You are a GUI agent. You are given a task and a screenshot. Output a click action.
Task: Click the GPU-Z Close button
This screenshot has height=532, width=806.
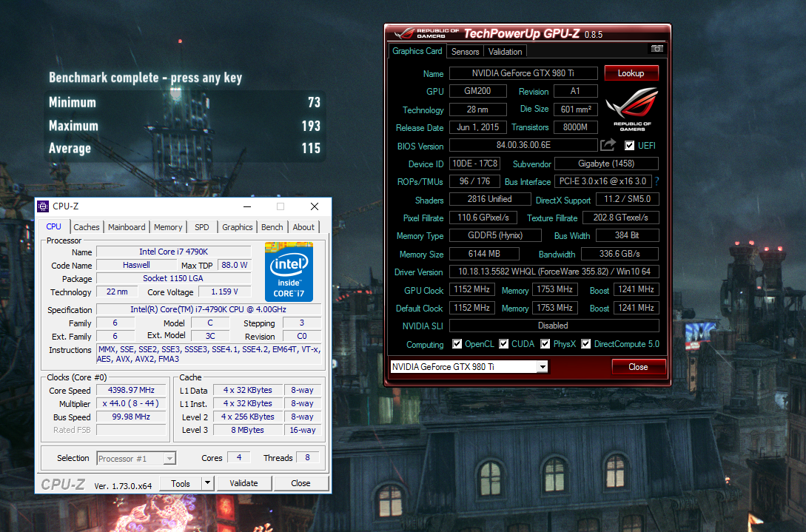coord(638,367)
